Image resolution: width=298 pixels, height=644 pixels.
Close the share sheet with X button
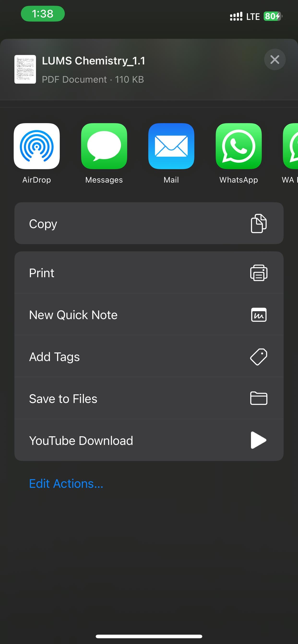point(275,59)
